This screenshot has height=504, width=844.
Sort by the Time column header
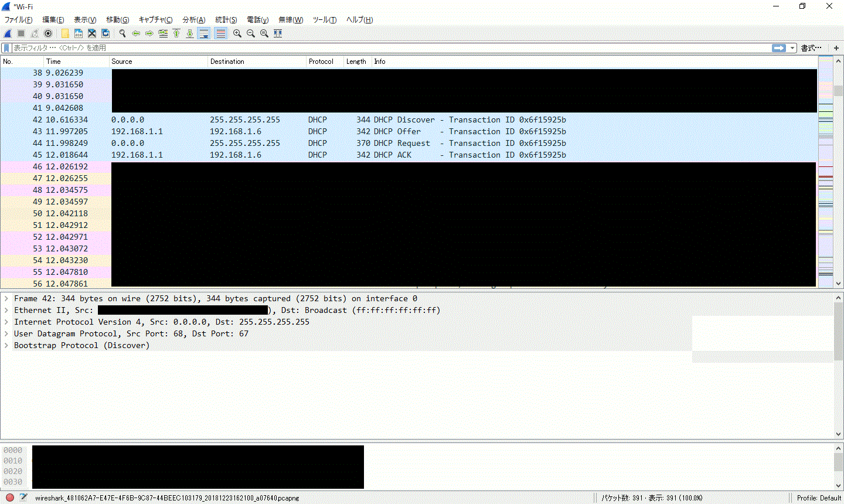77,62
